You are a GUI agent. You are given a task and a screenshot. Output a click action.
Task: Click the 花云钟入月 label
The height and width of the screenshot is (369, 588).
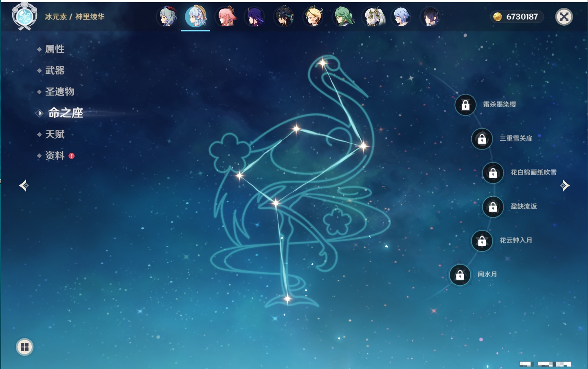click(x=516, y=240)
